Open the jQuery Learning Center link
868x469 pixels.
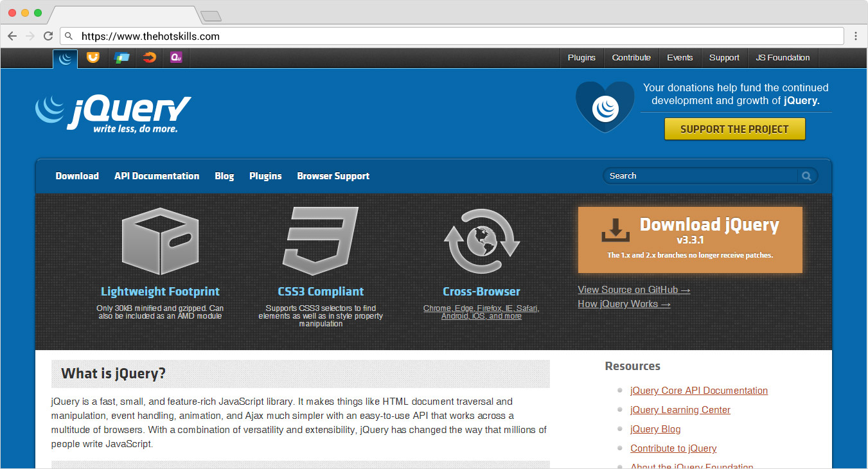click(x=680, y=410)
